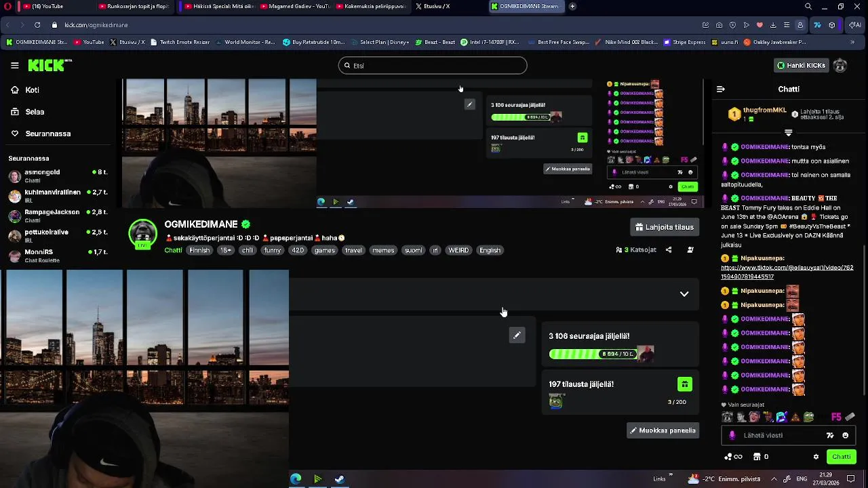The height and width of the screenshot is (488, 868).
Task: Insert the F5 emote
Action: tap(835, 417)
